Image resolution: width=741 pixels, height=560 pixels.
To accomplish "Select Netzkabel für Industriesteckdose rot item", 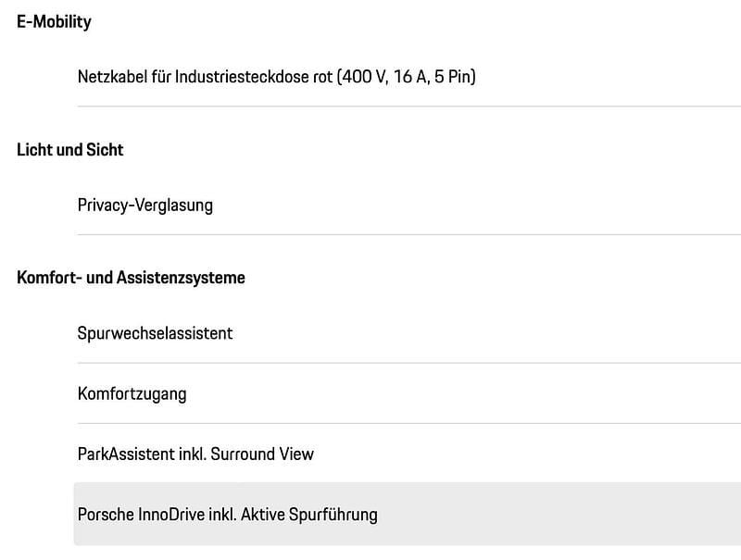I will point(276,77).
